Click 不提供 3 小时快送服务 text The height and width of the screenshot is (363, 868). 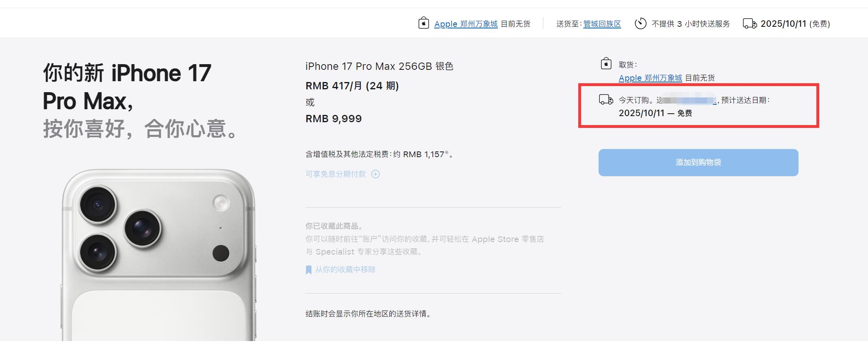[690, 24]
